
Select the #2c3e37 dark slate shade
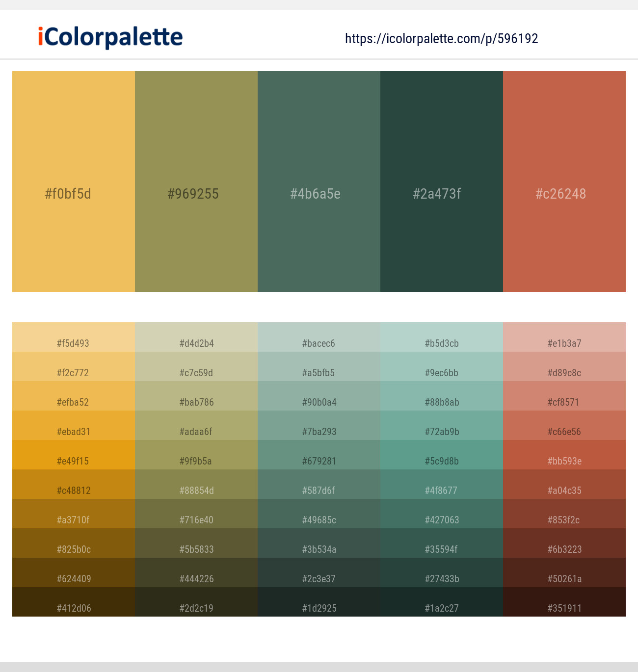tap(319, 572)
